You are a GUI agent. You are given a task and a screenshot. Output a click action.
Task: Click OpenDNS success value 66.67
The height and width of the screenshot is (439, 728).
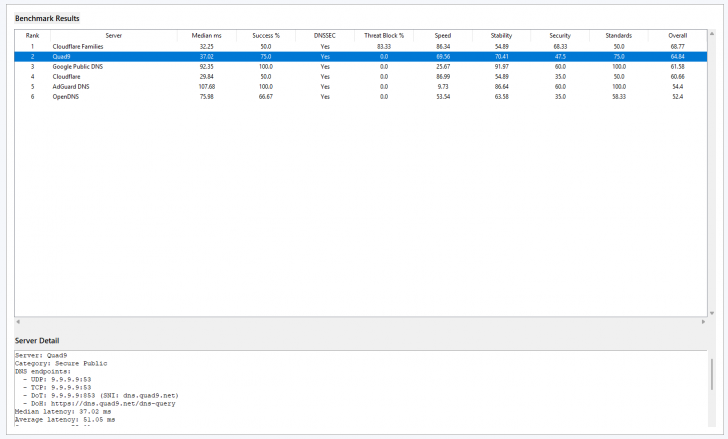(266, 97)
